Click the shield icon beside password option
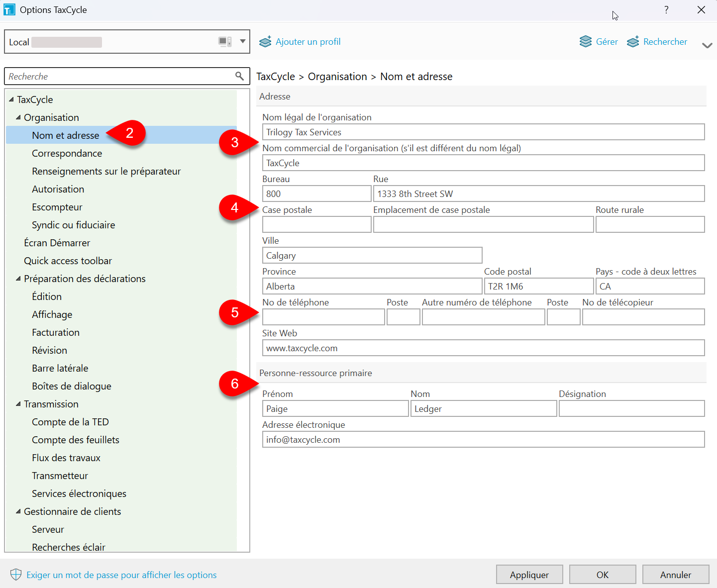The height and width of the screenshot is (588, 717). click(16, 575)
